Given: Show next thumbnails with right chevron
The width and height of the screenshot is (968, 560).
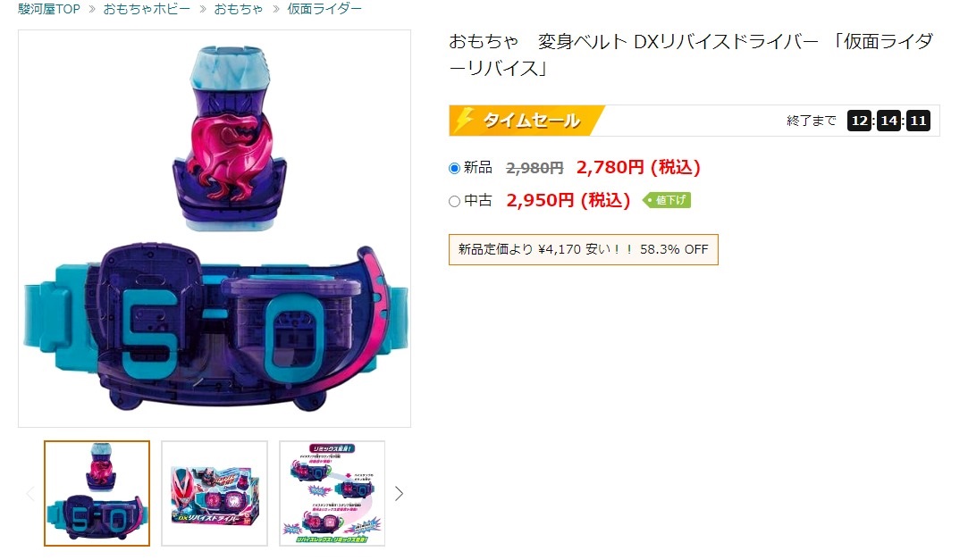Looking at the screenshot, I should (x=399, y=493).
